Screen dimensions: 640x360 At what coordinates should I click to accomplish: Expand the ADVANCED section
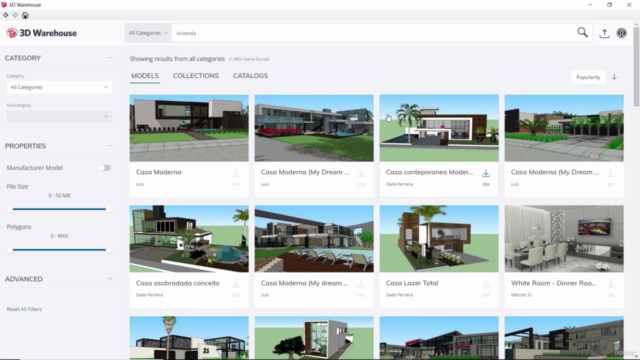pyautogui.click(x=110, y=279)
